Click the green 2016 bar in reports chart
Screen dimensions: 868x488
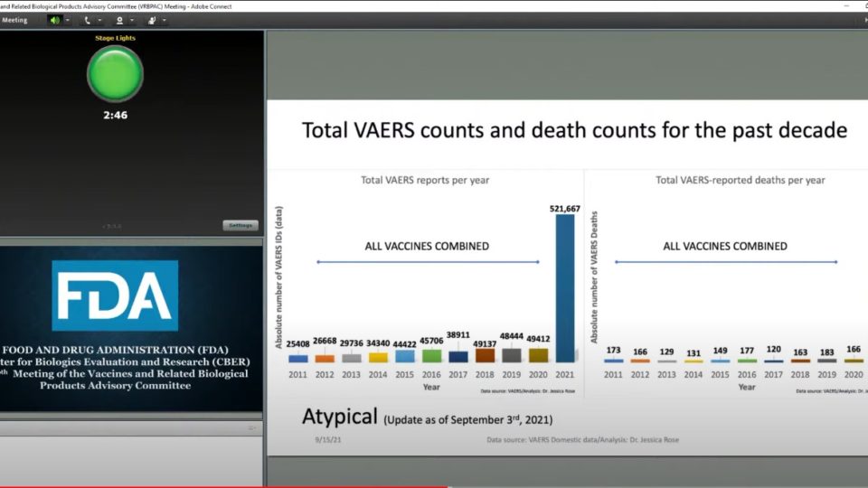click(x=431, y=356)
